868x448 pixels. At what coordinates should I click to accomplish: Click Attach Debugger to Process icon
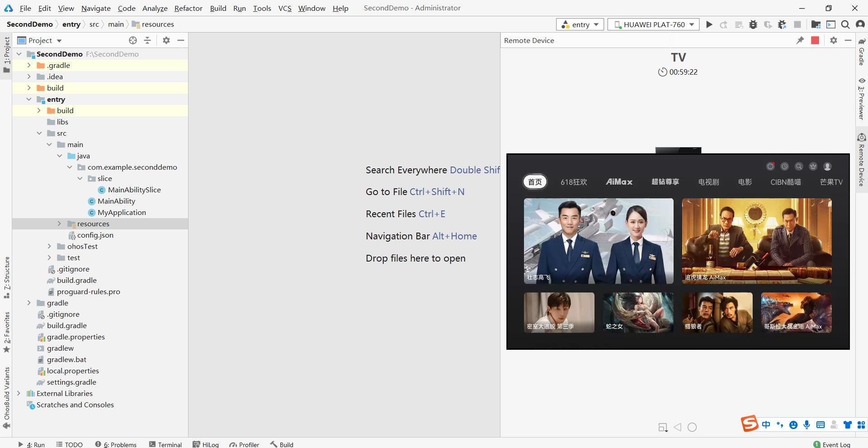(782, 24)
